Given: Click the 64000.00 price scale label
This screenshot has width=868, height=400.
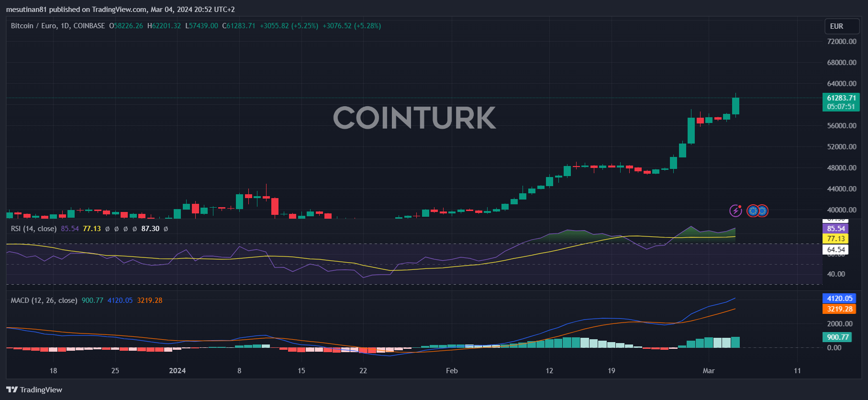Looking at the screenshot, I should coord(842,84).
